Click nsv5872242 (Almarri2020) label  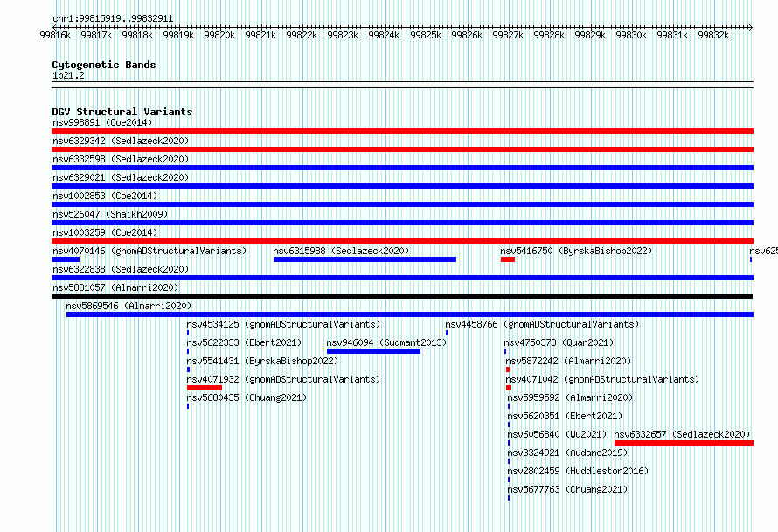[568, 361]
